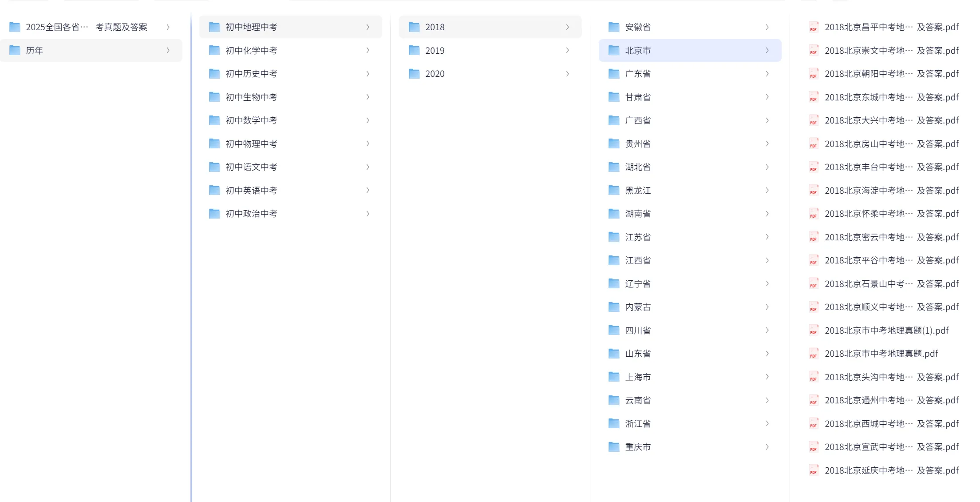Click PDF icon of 2018北京市中考地理真题(1).pdf

813,331
